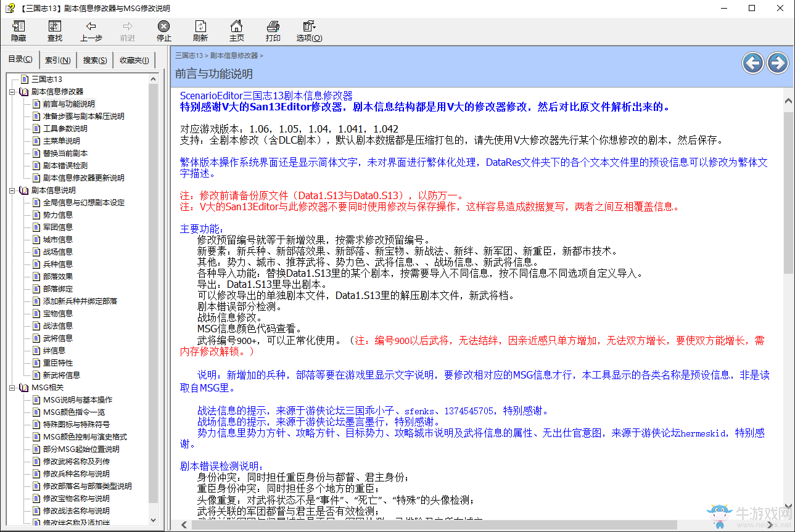Open 副本错误检测 topic
795x532 pixels.
[65, 165]
